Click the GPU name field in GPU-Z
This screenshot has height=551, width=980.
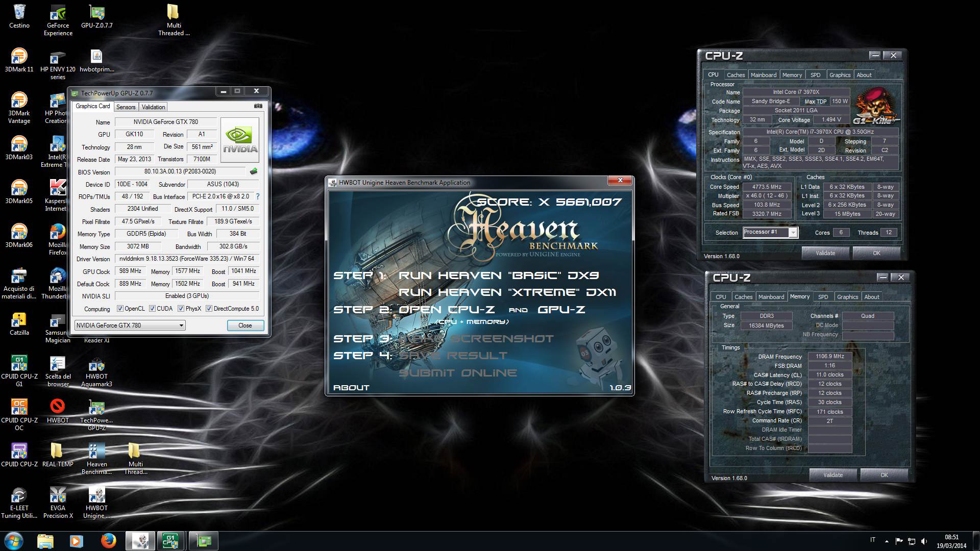(x=166, y=122)
